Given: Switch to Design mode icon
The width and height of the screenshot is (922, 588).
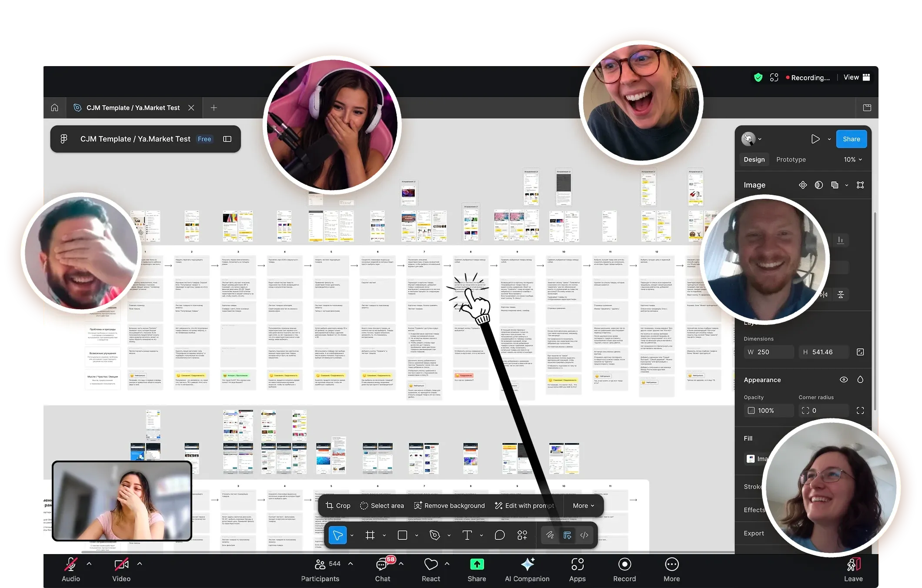Looking at the screenshot, I should coord(567,535).
